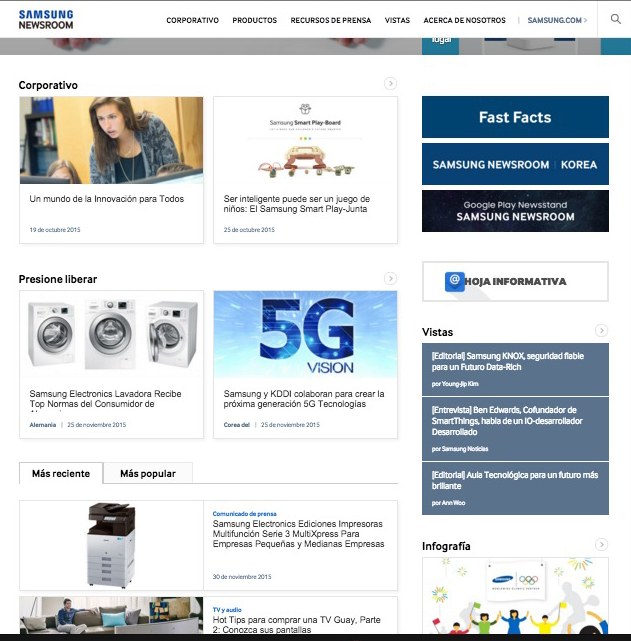Select the Más reciente tab
Viewport: 631px width, 641px height.
61,473
